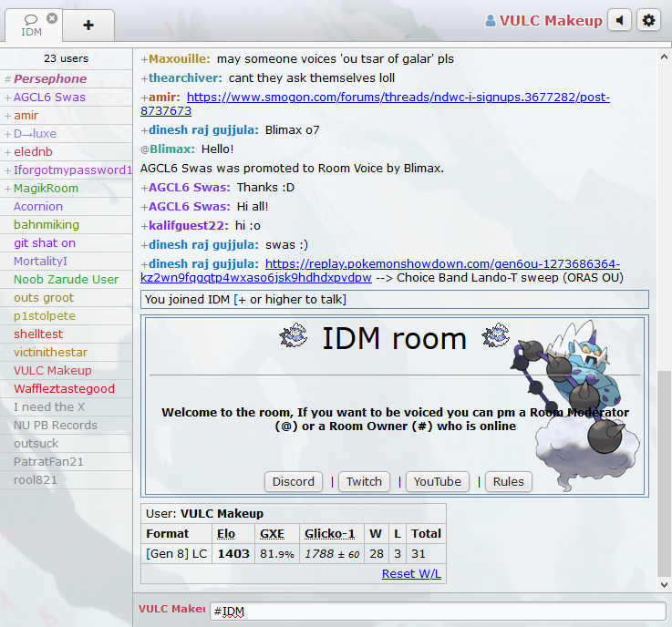
Task: Click the 1403 Elo value
Action: [233, 554]
